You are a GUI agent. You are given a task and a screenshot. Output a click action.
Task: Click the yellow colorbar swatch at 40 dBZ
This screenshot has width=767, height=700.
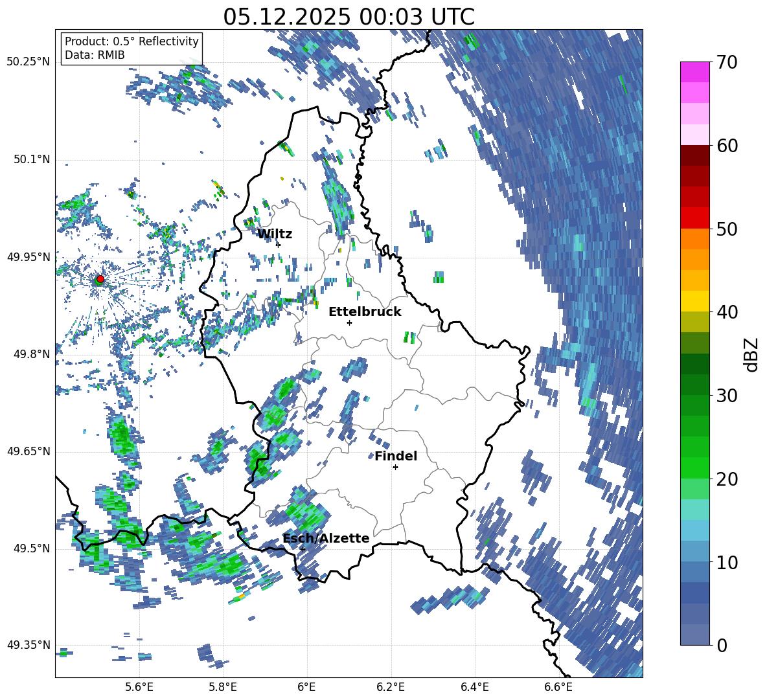tap(694, 301)
